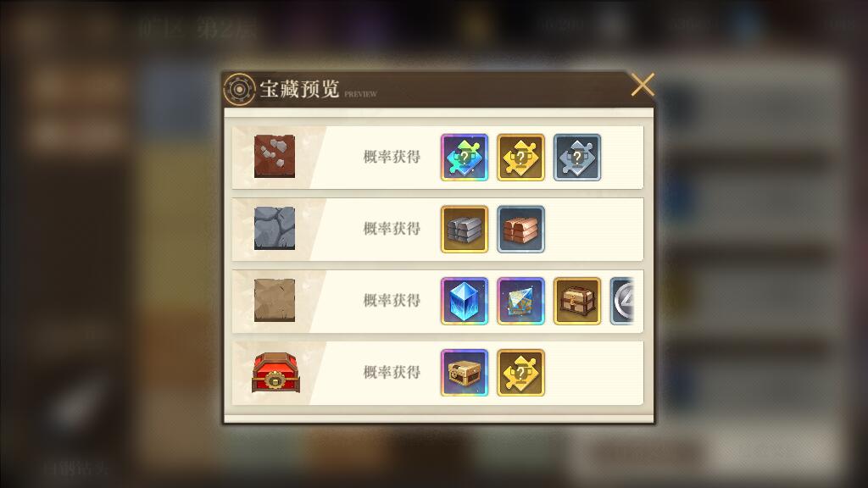Image resolution: width=868 pixels, height=488 pixels.
Task: Tap the wooden treasure chest reward
Action: pyautogui.click(x=577, y=301)
